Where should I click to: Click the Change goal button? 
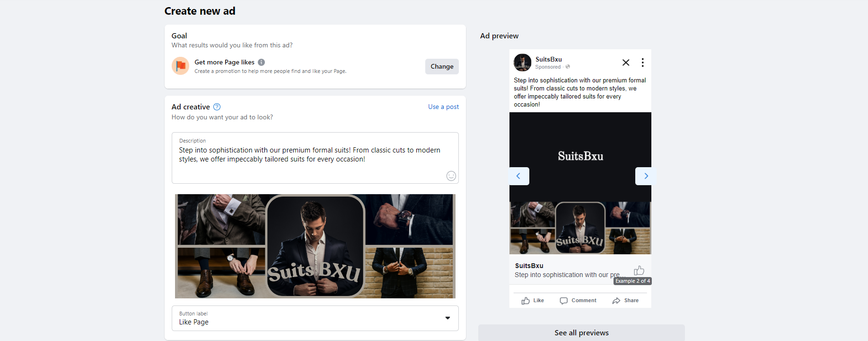pyautogui.click(x=442, y=66)
